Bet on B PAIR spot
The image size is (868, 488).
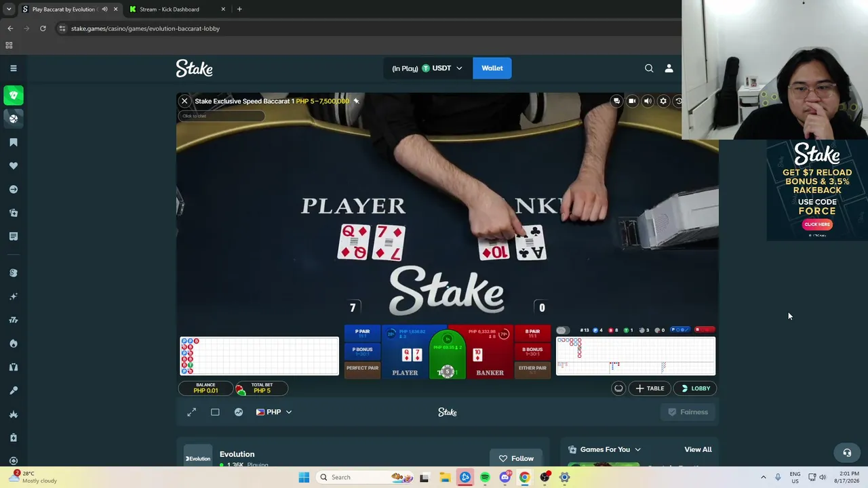click(x=532, y=333)
